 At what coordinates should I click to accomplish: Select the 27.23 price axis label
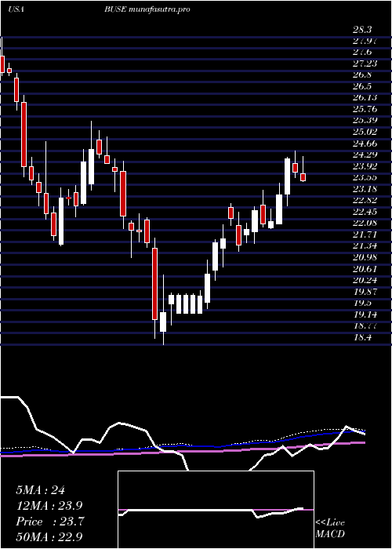[365, 64]
